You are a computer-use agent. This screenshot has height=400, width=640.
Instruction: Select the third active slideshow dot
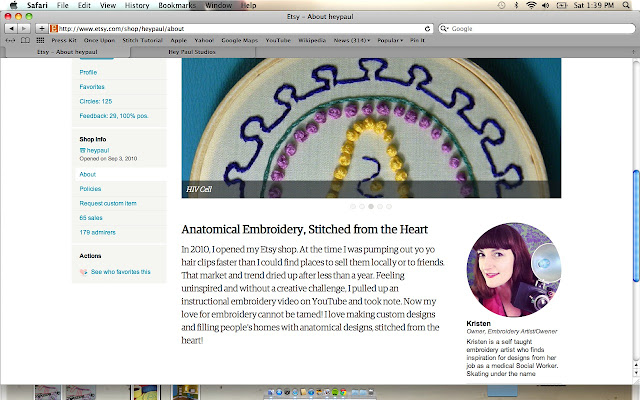pyautogui.click(x=371, y=207)
